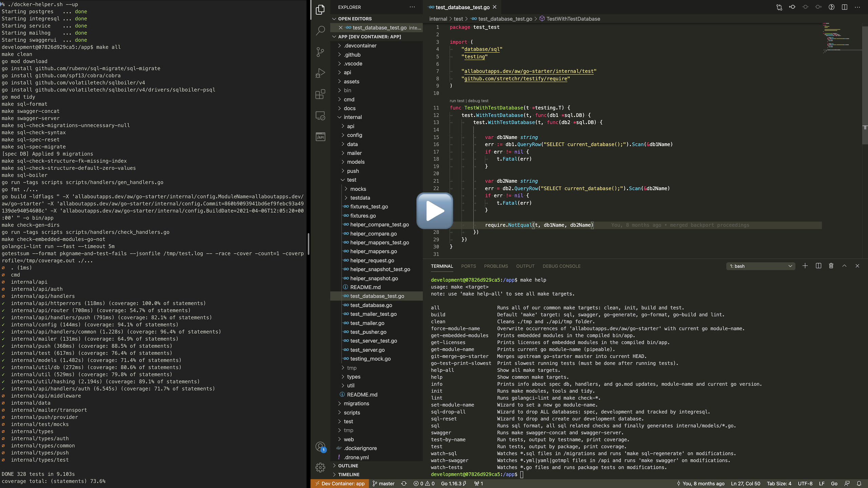Maximize terminal panel size with chevron
Viewport: 868px width, 488px height.
pyautogui.click(x=844, y=266)
